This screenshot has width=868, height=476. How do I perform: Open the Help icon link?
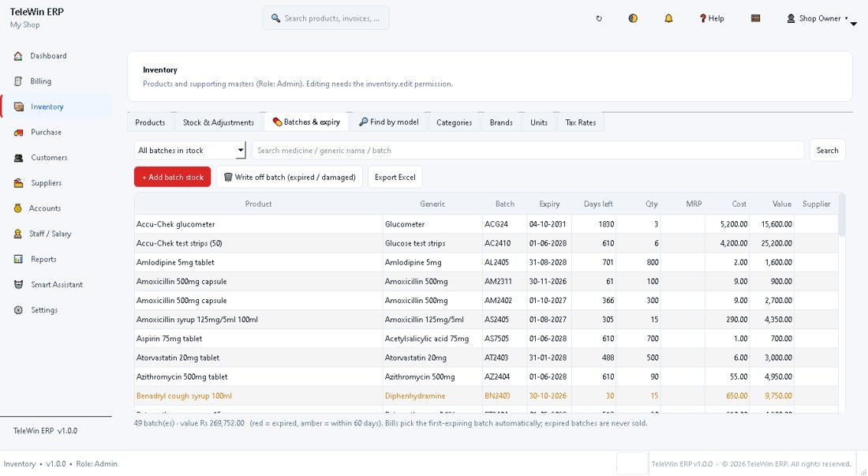pos(711,18)
